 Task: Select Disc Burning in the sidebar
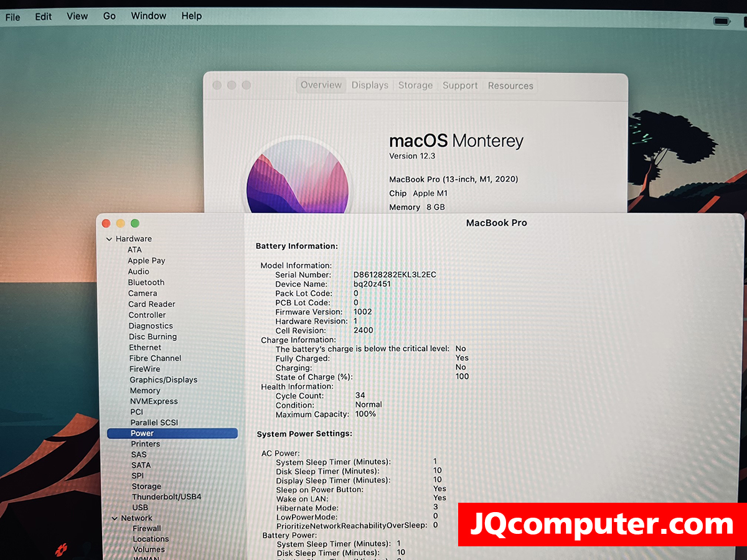click(x=153, y=337)
